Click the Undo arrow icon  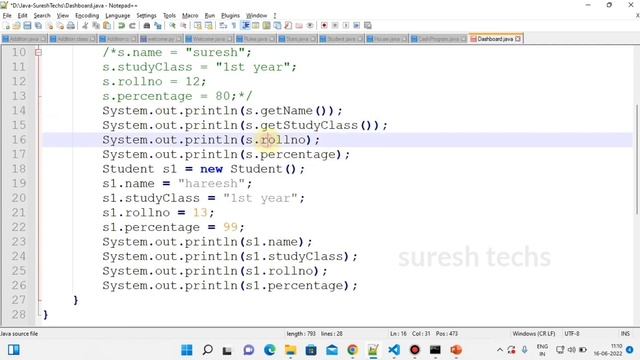pyautogui.click(x=122, y=26)
